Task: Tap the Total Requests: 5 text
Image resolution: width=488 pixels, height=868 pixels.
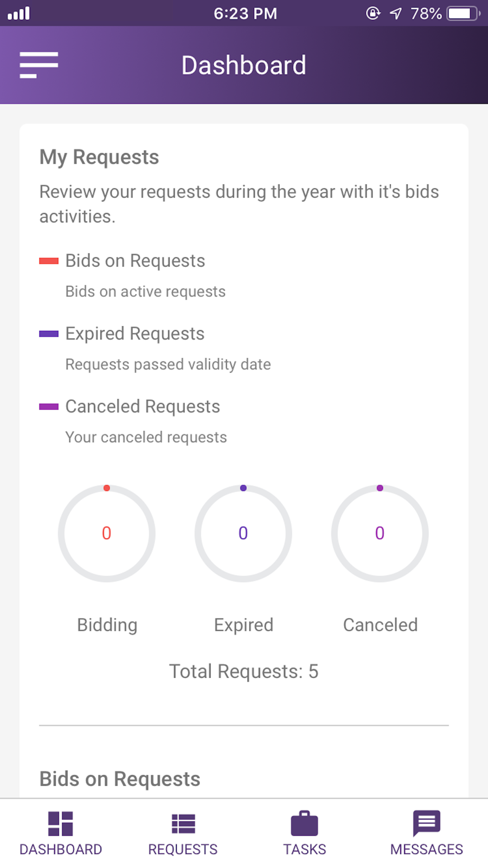Action: tap(244, 672)
